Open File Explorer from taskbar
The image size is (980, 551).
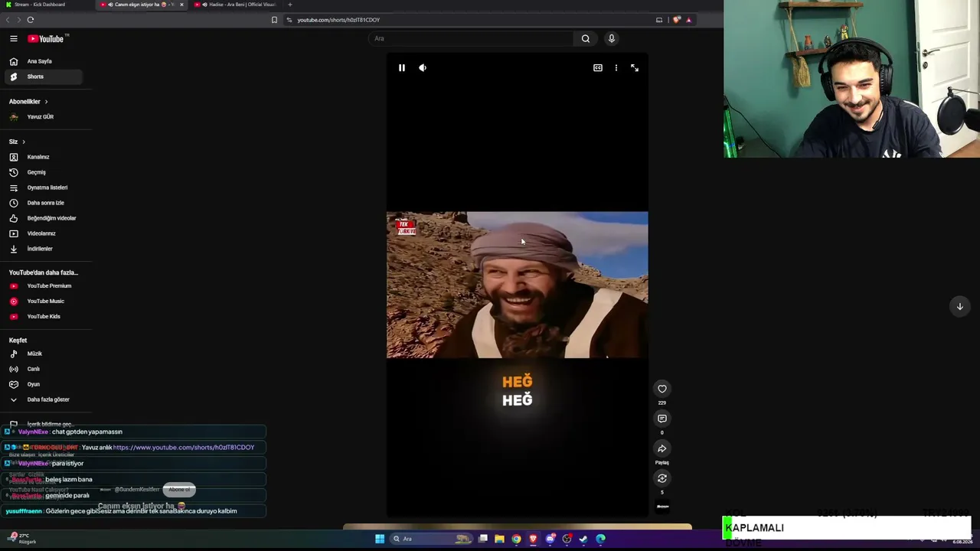pyautogui.click(x=499, y=539)
